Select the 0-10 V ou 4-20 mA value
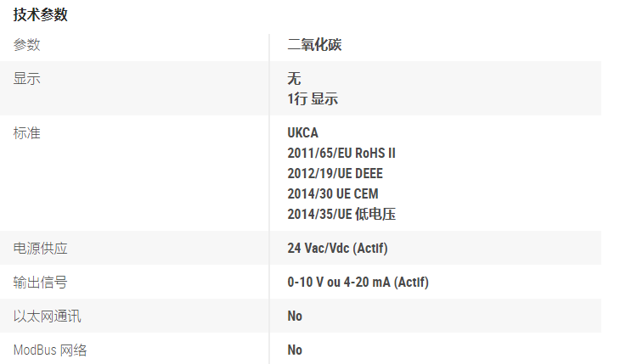This screenshot has width=637, height=364. 358,282
